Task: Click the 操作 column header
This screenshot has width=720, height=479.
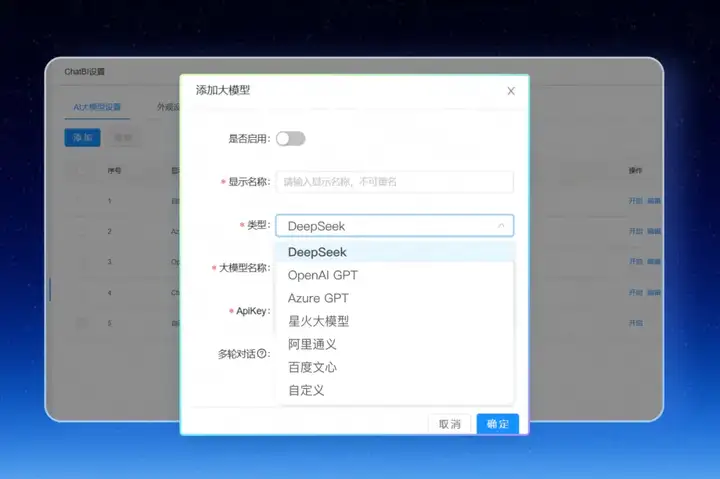Action: click(636, 170)
